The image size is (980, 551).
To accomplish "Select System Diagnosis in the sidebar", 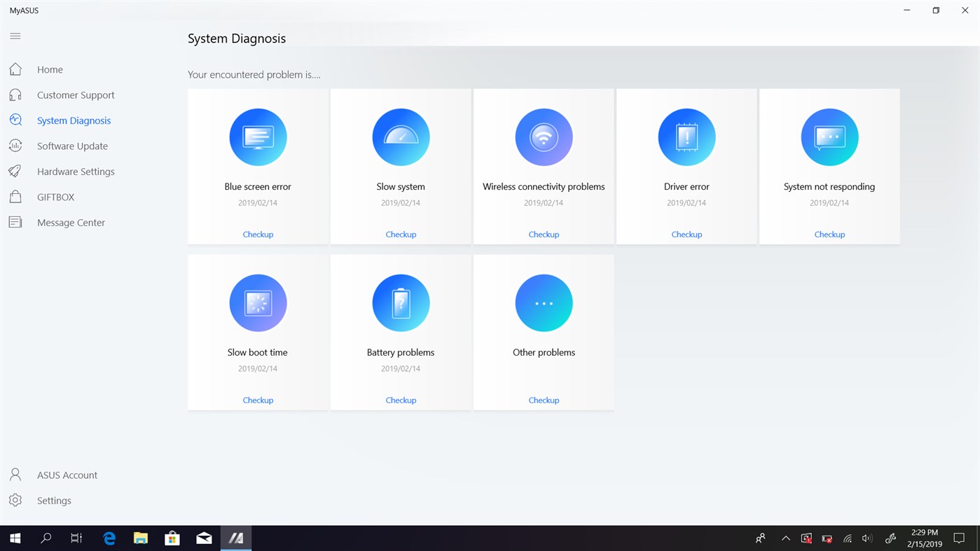I will click(x=74, y=120).
